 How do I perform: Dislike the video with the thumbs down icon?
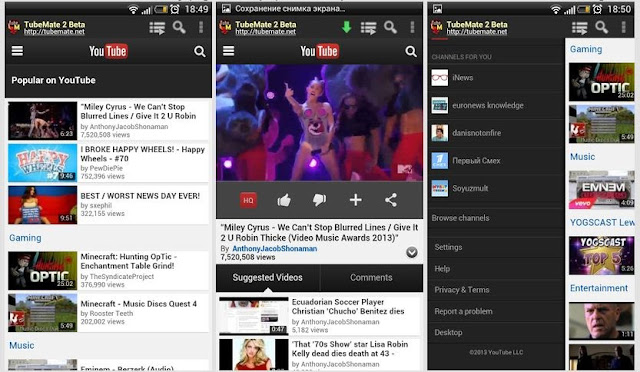[x=319, y=200]
